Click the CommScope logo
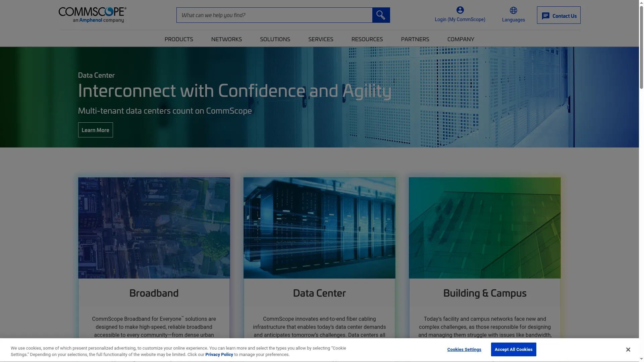 coord(92,15)
